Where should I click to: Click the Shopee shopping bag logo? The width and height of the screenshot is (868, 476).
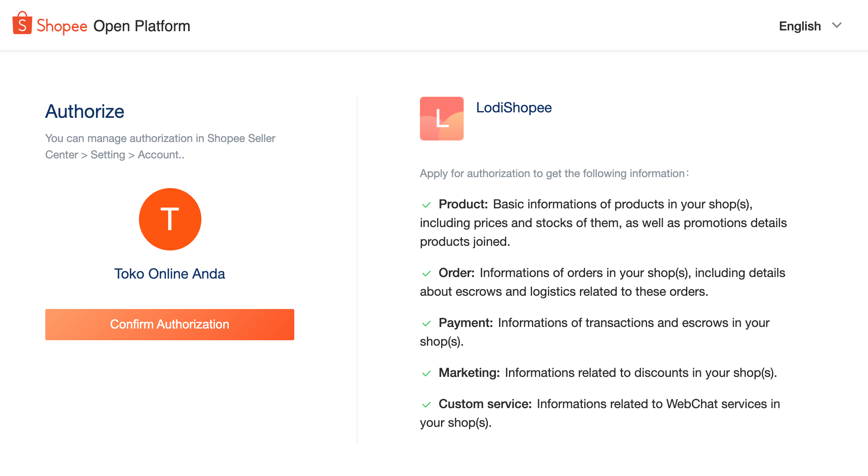point(22,24)
